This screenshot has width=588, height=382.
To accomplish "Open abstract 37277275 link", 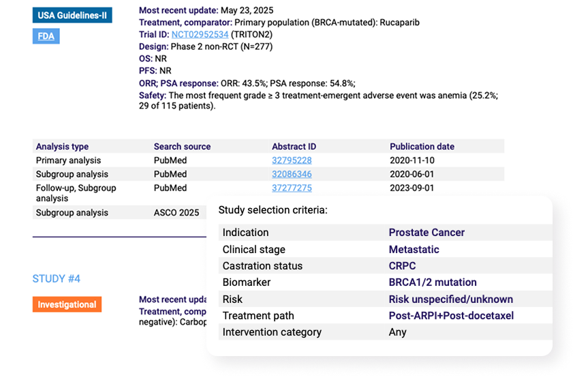I will click(292, 188).
